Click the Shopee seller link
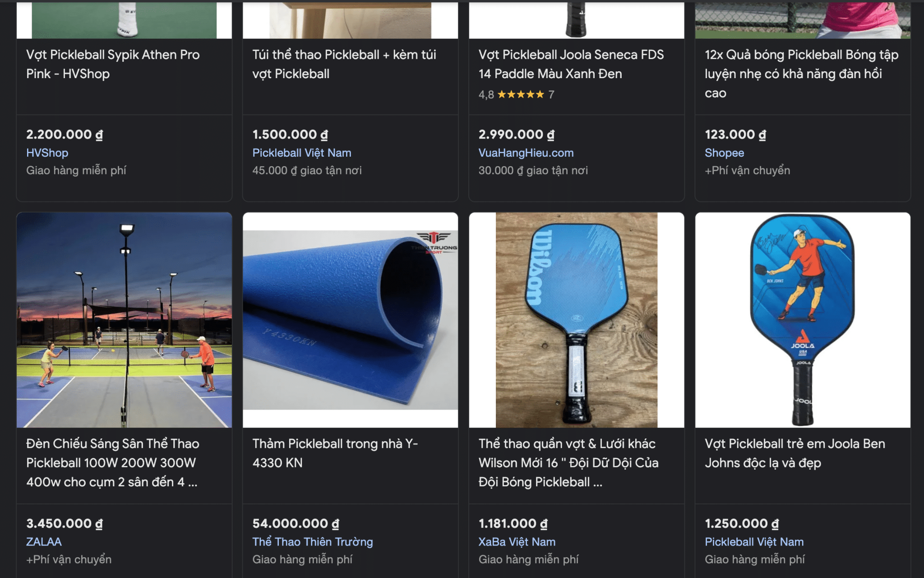924x578 pixels. (724, 153)
